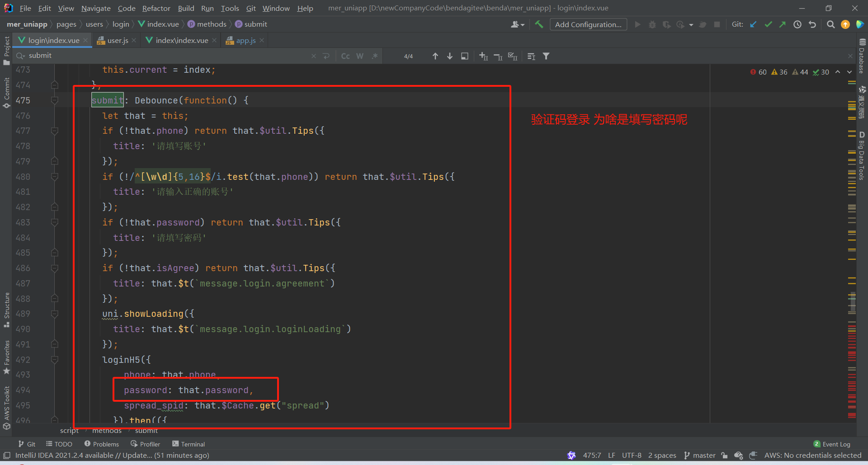This screenshot has height=465, width=868.
Task: Click the '2 spaces' indent setting
Action: click(x=662, y=456)
